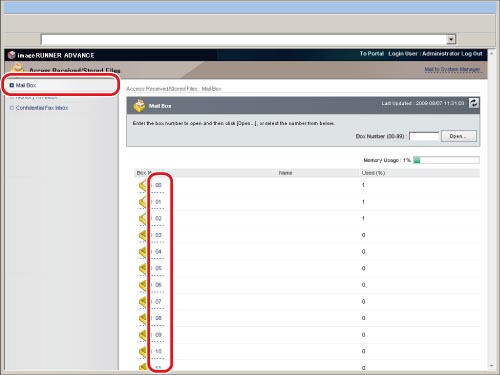This screenshot has width=500, height=375.
Task: Open the Mail to System Manager link
Action: 452,69
